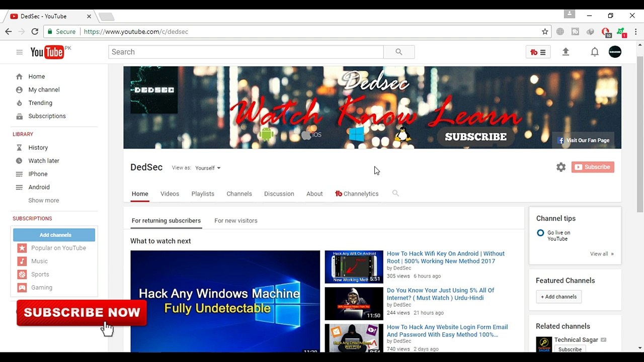The image size is (644, 362).
Task: Subscribe to Technical Sagar channel
Action: [x=570, y=349]
